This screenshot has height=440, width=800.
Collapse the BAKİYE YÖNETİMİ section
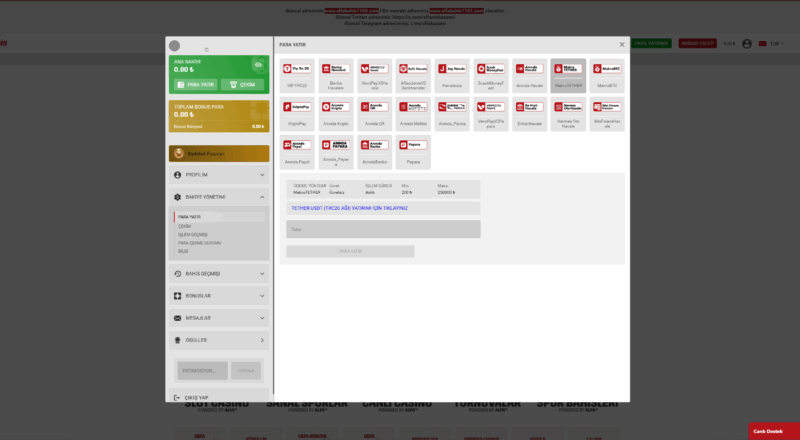click(219, 197)
